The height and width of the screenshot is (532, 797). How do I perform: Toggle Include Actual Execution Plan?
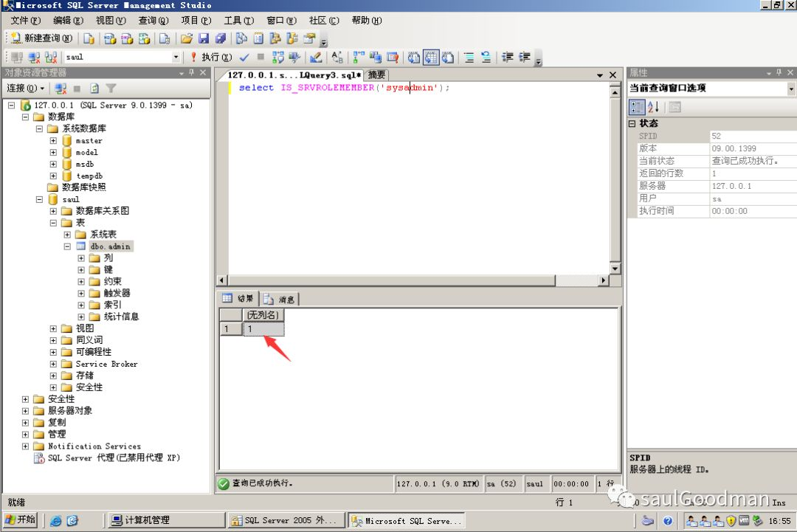click(x=359, y=58)
